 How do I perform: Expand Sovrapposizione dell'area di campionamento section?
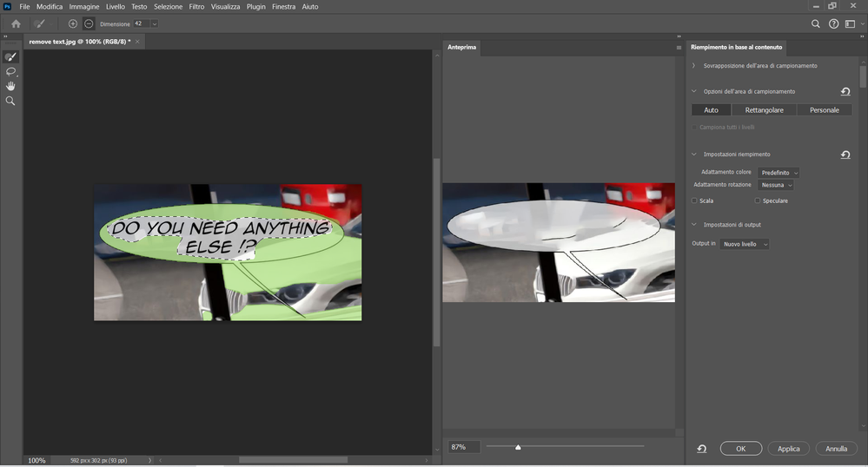[x=693, y=65]
